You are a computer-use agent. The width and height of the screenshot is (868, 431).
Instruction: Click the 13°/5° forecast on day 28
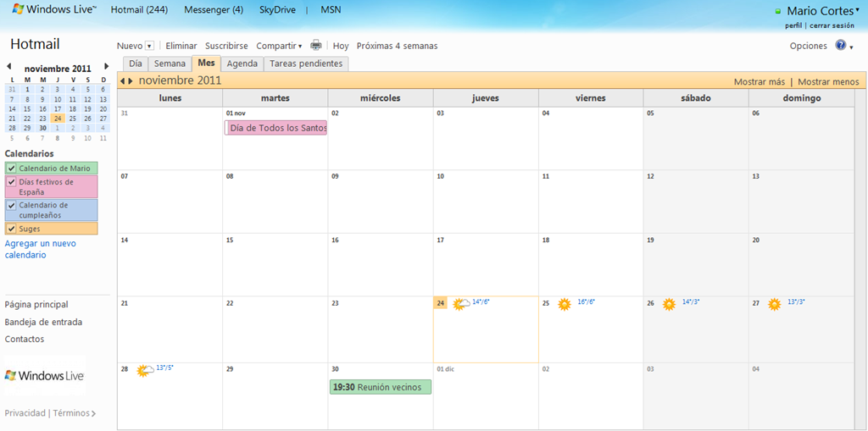tap(165, 367)
